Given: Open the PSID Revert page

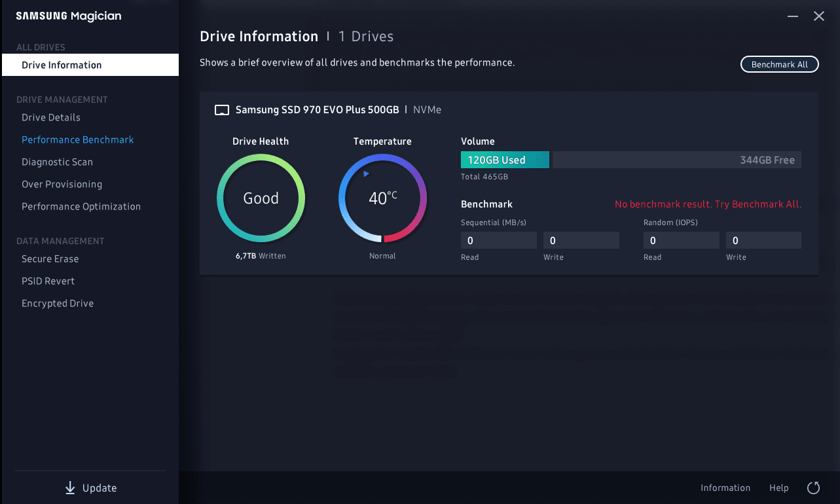Looking at the screenshot, I should [x=48, y=281].
